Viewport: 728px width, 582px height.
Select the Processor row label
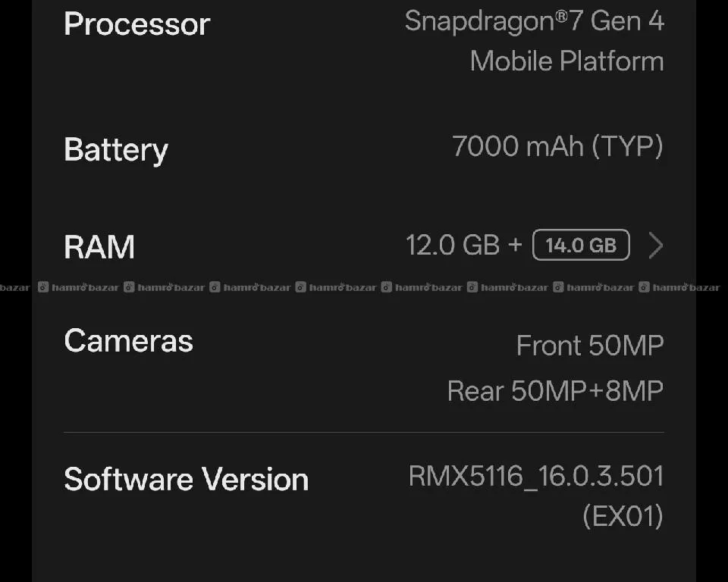pyautogui.click(x=136, y=24)
